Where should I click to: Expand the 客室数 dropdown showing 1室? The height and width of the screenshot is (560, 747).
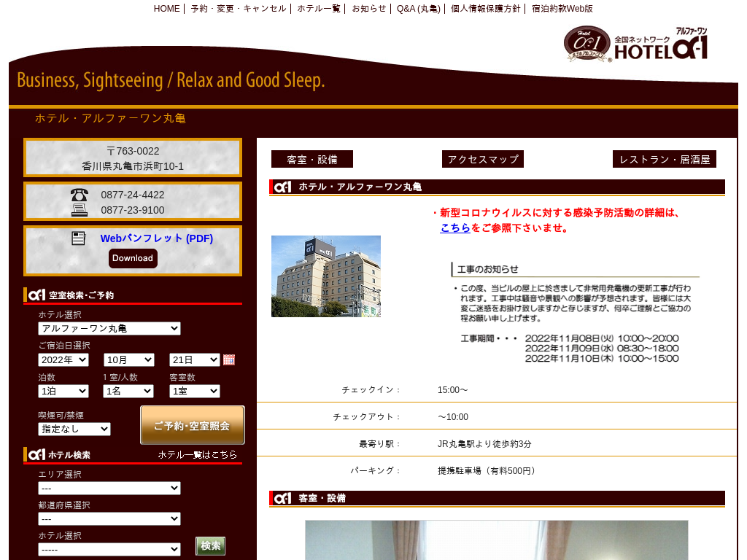pyautogui.click(x=194, y=392)
